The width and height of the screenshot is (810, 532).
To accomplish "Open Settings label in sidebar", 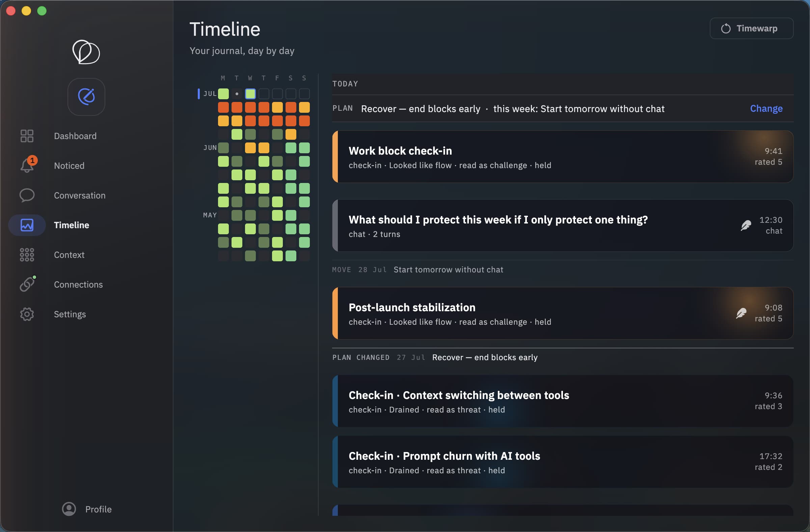I will pyautogui.click(x=70, y=314).
